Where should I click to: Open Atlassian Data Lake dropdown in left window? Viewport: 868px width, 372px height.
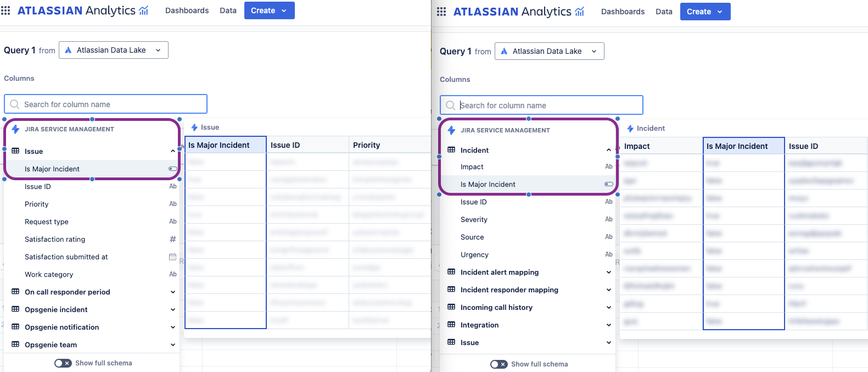pyautogui.click(x=114, y=50)
